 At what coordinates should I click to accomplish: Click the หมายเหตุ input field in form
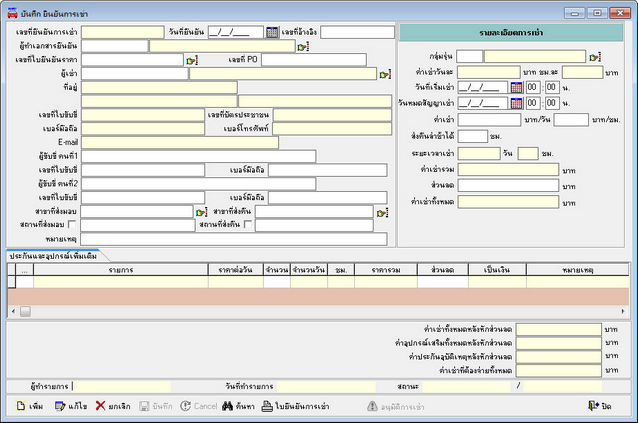[234, 239]
